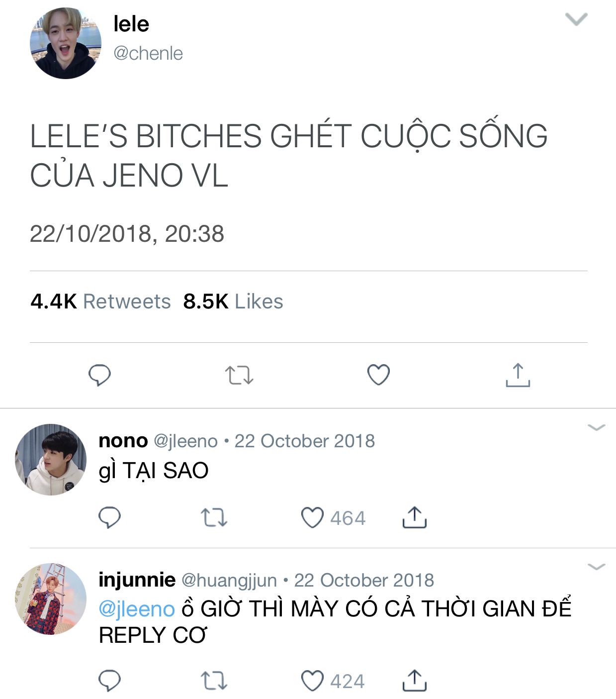Reply to lele's main tweet
616x699 pixels.
point(99,375)
